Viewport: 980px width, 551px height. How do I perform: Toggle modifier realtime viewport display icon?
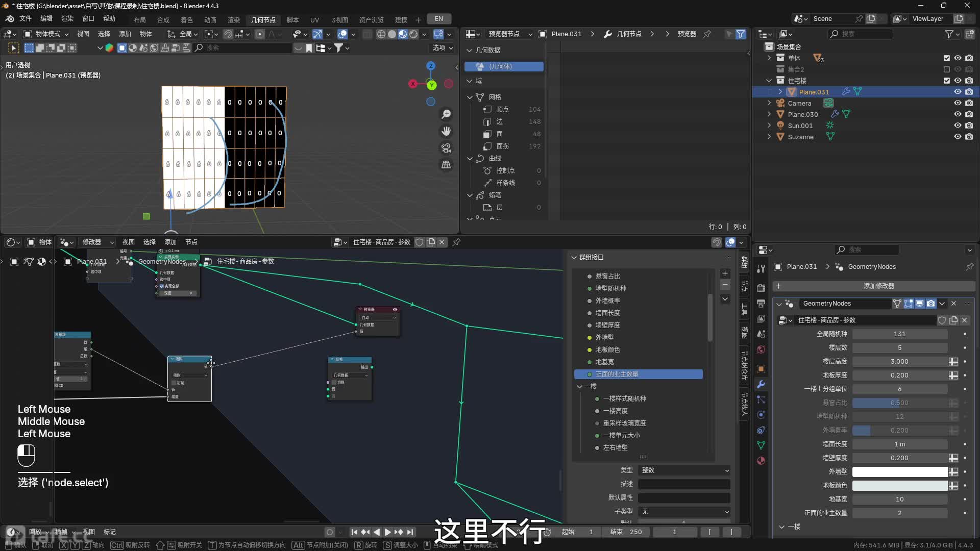point(920,304)
